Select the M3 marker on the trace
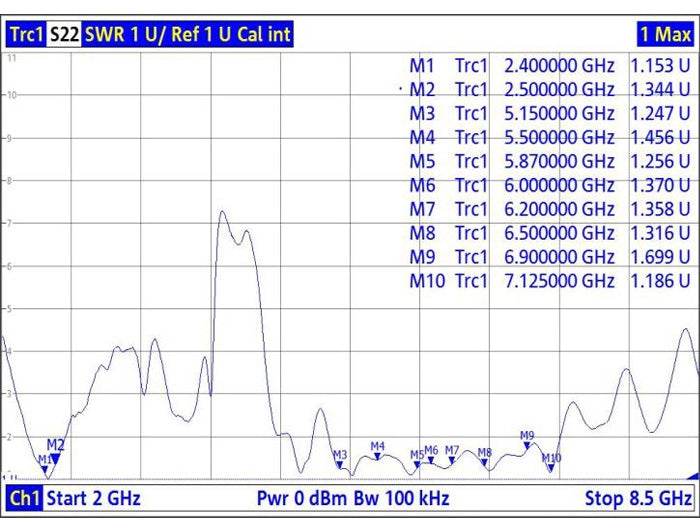This screenshot has height=530, width=700. pyautogui.click(x=340, y=464)
